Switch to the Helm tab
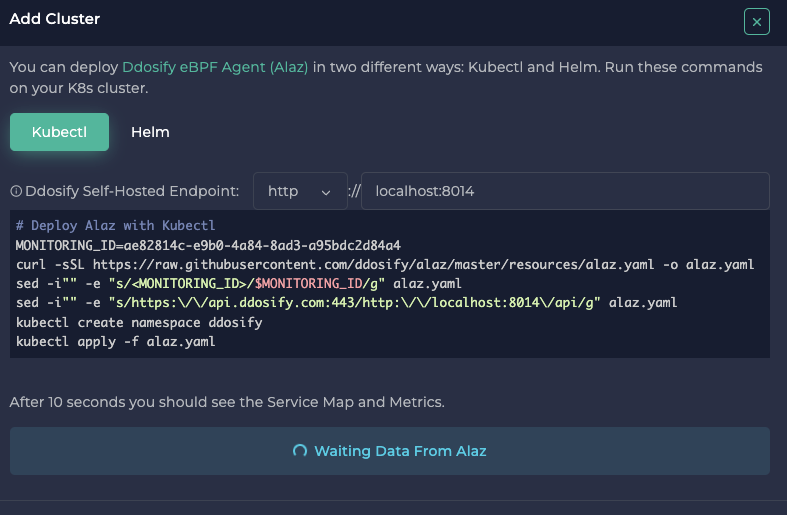The height and width of the screenshot is (515, 787). coord(150,132)
